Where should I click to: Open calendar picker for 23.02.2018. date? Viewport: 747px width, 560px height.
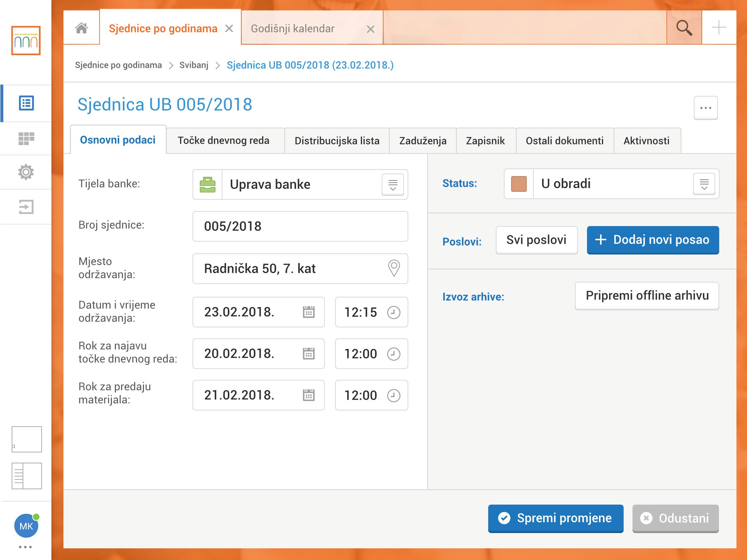click(308, 312)
